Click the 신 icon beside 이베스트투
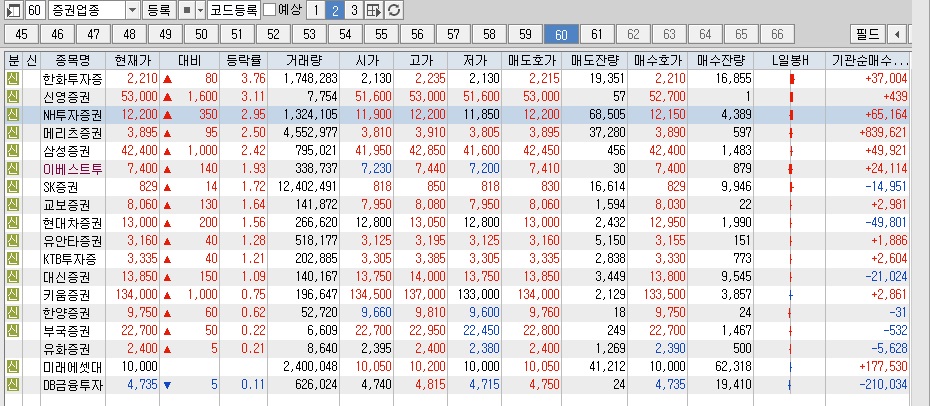 tap(14, 169)
